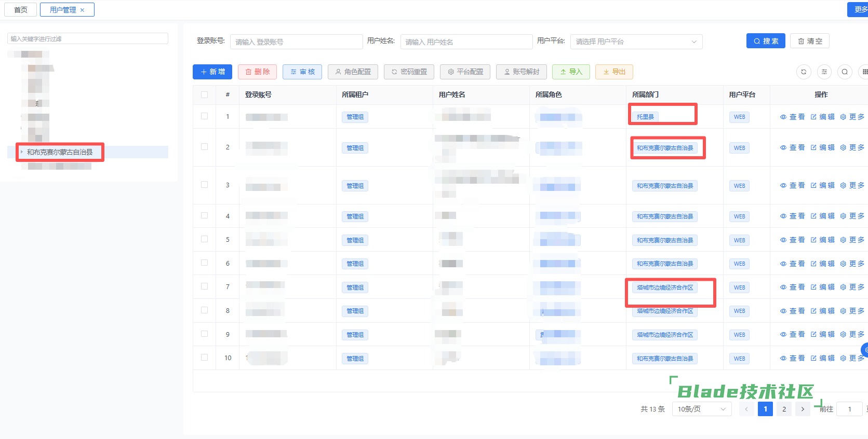Click the round search toggle icon
Viewport: 868px width, 439px height.
point(845,72)
